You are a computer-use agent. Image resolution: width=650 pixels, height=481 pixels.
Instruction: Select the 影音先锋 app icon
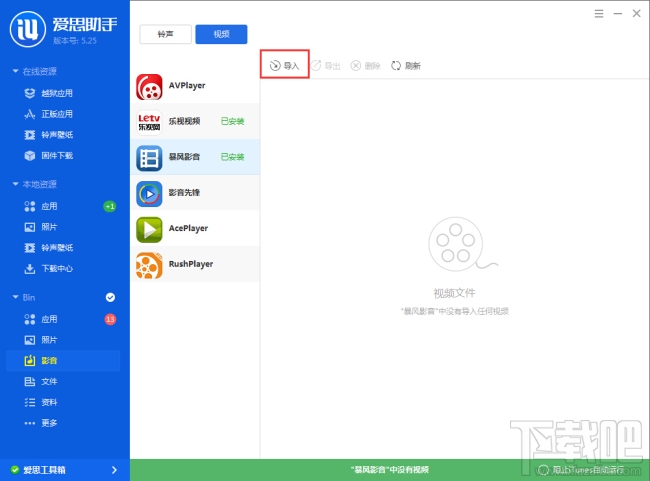pyautogui.click(x=149, y=194)
